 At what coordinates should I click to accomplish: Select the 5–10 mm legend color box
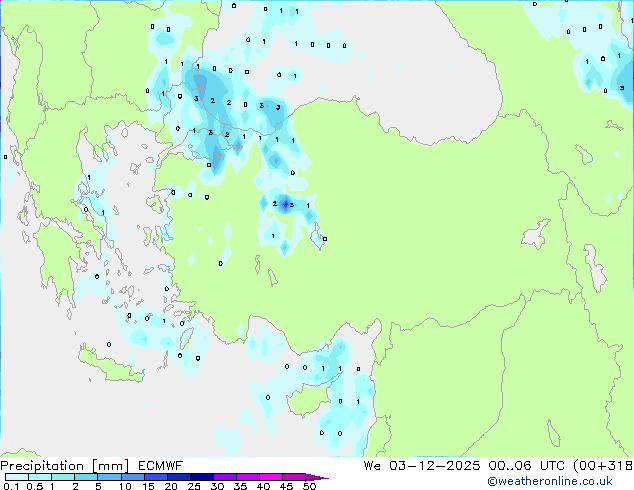pos(110,477)
